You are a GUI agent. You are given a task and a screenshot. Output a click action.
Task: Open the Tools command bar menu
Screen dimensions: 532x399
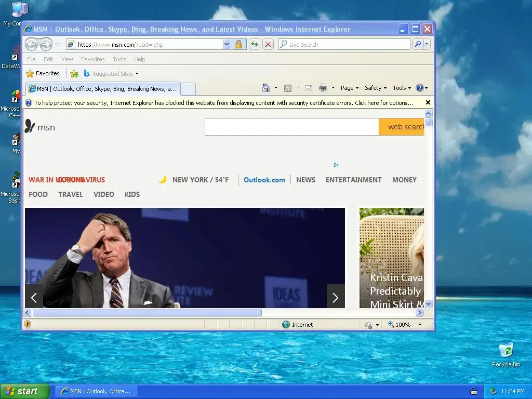coord(402,88)
